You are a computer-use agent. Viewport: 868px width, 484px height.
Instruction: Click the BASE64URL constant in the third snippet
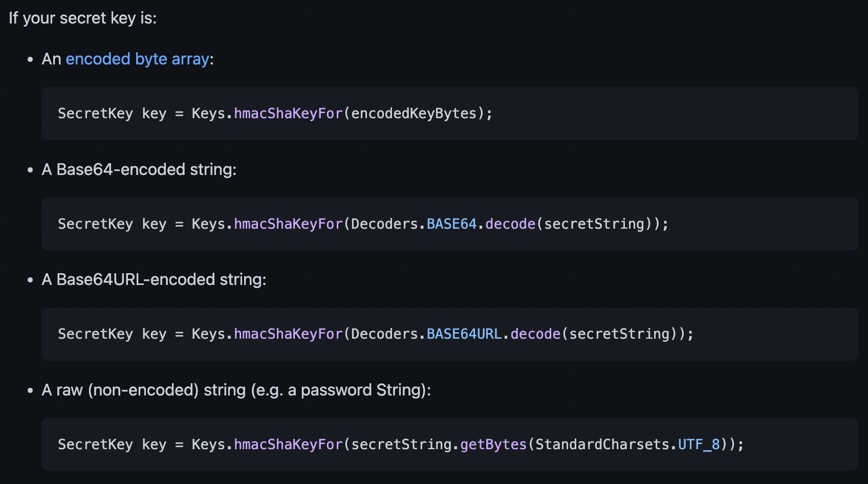(x=464, y=334)
